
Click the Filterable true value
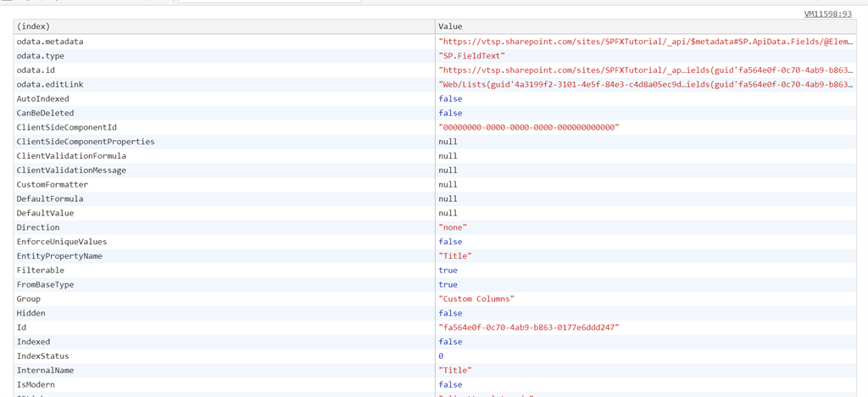tap(448, 271)
